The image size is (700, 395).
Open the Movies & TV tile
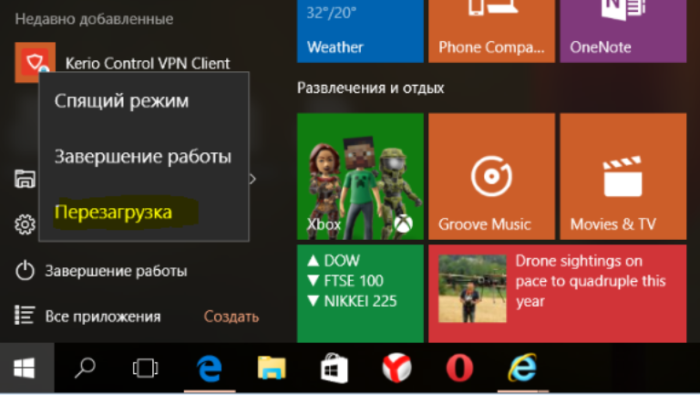[x=623, y=176]
